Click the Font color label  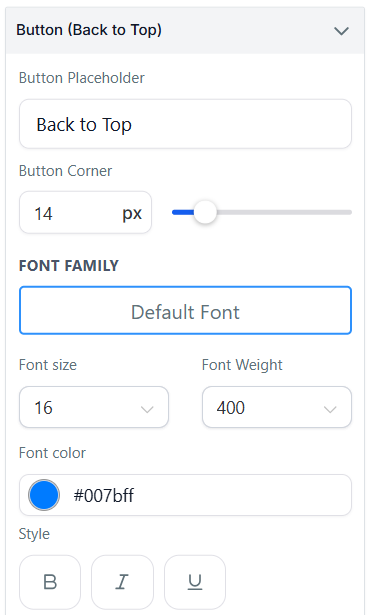tap(52, 453)
